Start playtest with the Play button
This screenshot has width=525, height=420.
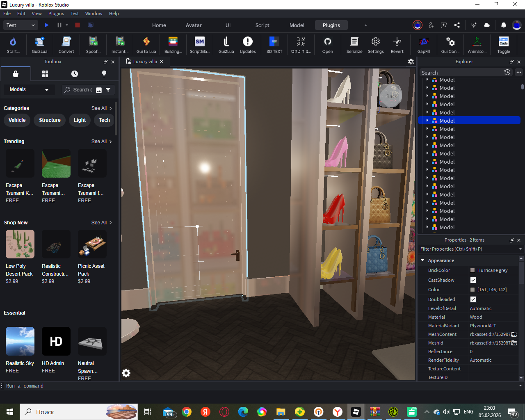point(46,25)
